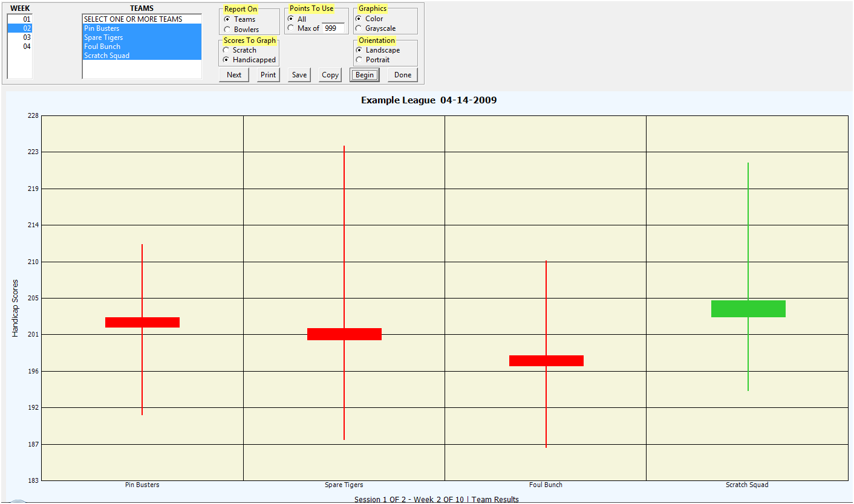Click the Example League 04-14-2009 chart title
Image resolution: width=854 pixels, height=504 pixels.
point(429,100)
